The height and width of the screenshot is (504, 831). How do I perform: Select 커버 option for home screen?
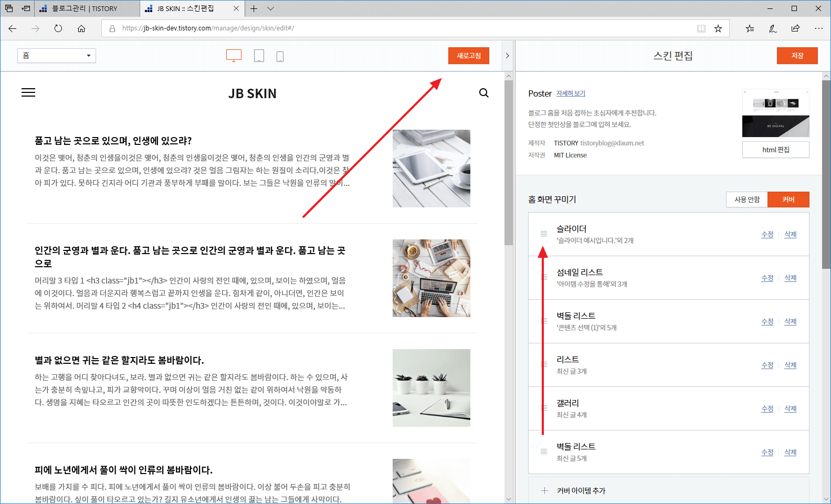pyautogui.click(x=788, y=199)
